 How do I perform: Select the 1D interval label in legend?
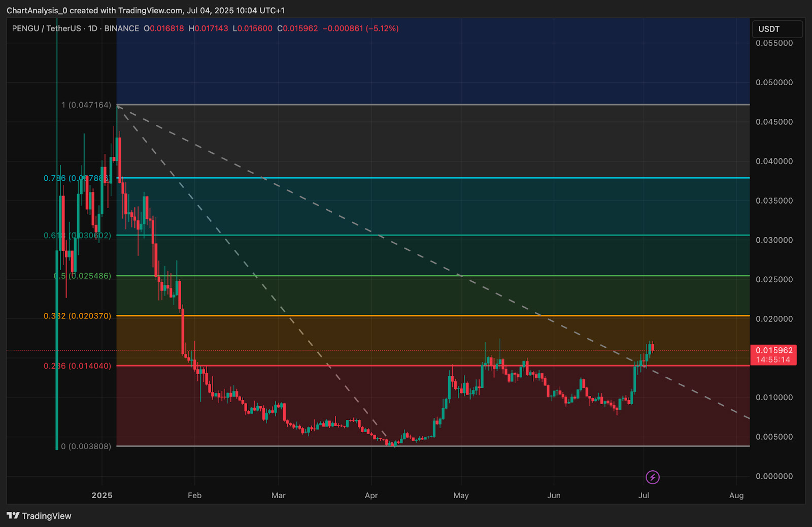pos(92,28)
